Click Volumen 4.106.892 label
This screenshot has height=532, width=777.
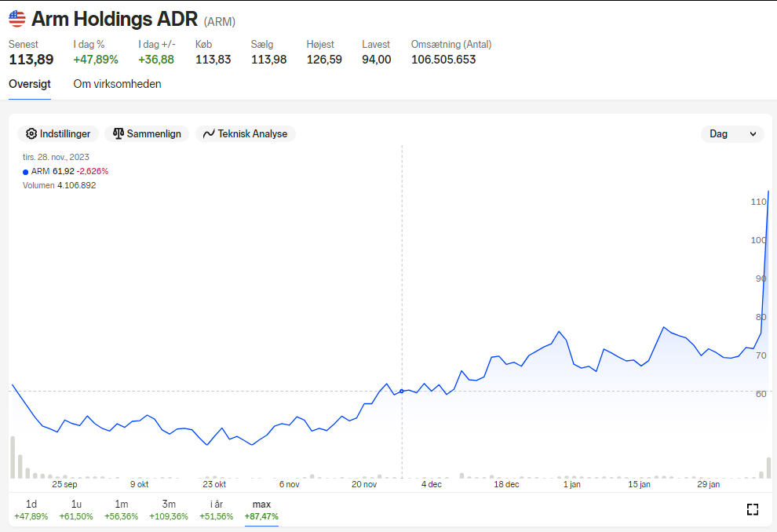coord(60,185)
